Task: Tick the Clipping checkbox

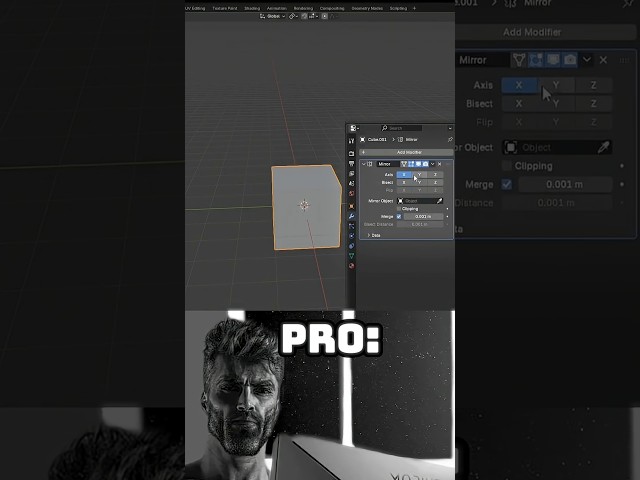Action: click(399, 209)
